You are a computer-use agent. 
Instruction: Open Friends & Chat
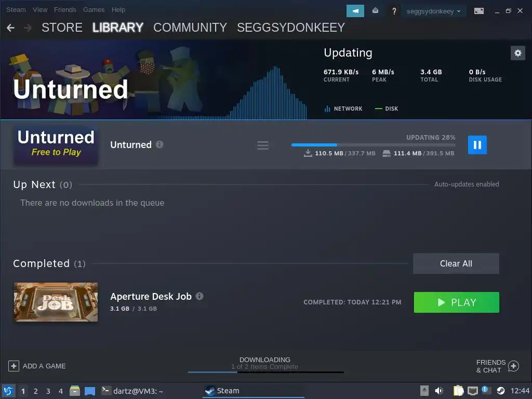tap(498, 366)
